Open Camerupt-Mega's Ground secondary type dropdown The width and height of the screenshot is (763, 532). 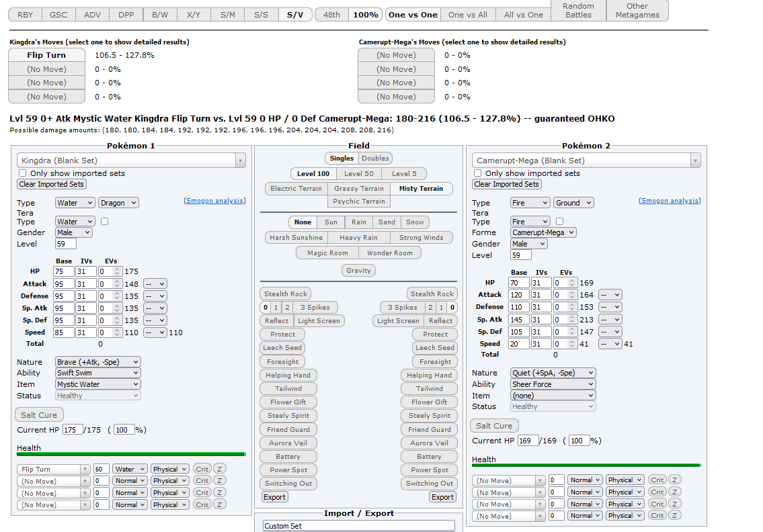click(574, 203)
